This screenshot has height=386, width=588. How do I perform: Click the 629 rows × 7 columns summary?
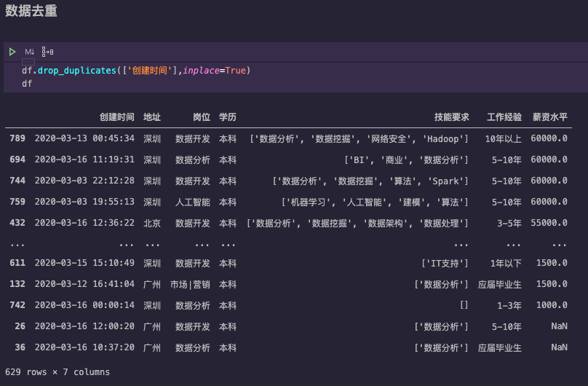tap(57, 372)
